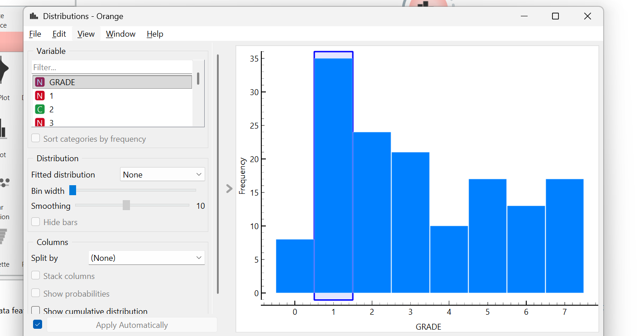Maximize the Distributions window
This screenshot has height=336, width=644.
[555, 16]
